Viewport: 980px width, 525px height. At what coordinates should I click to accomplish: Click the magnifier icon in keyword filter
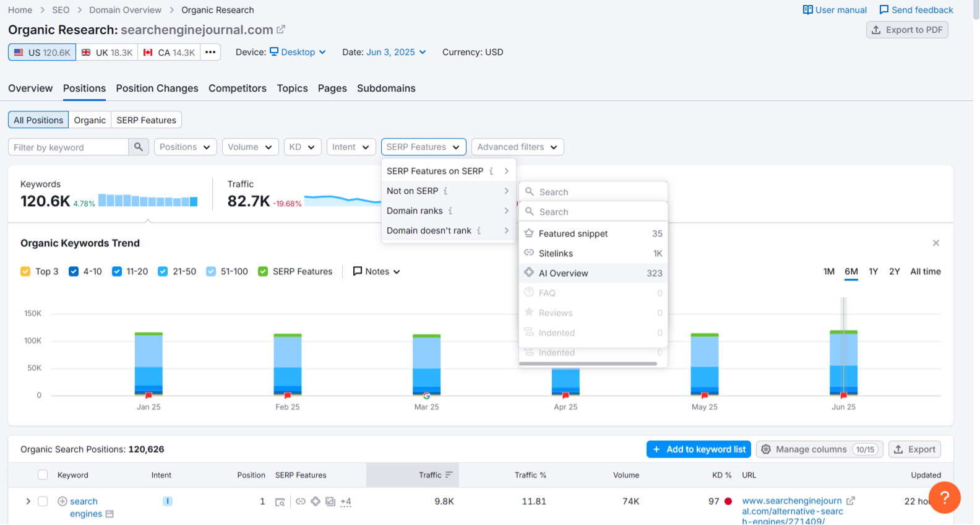pyautogui.click(x=139, y=147)
